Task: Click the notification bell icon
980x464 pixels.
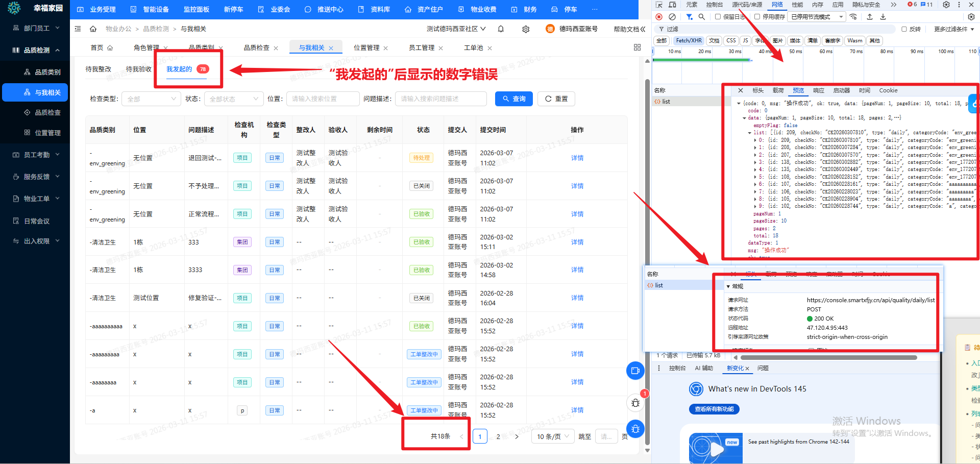Action: coord(501,29)
